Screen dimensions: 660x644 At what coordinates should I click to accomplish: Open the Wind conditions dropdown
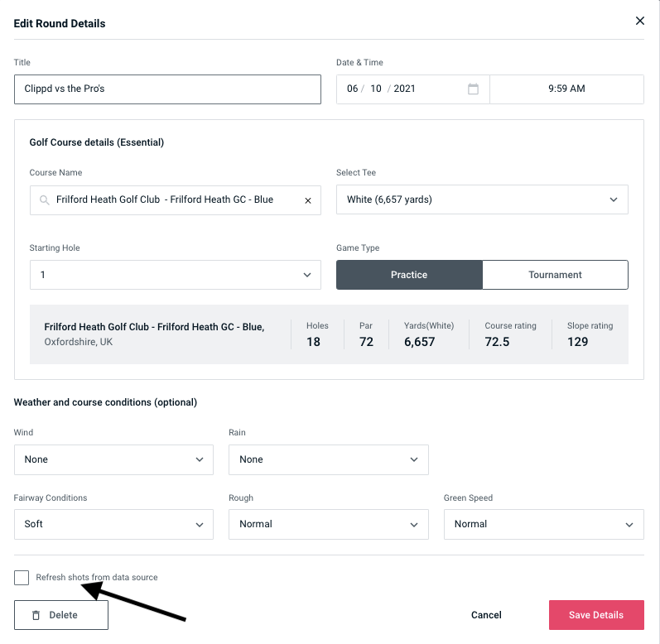tap(113, 459)
